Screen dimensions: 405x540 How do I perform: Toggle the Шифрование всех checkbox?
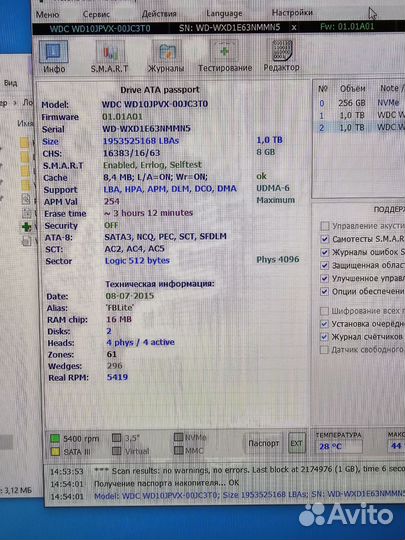324,311
